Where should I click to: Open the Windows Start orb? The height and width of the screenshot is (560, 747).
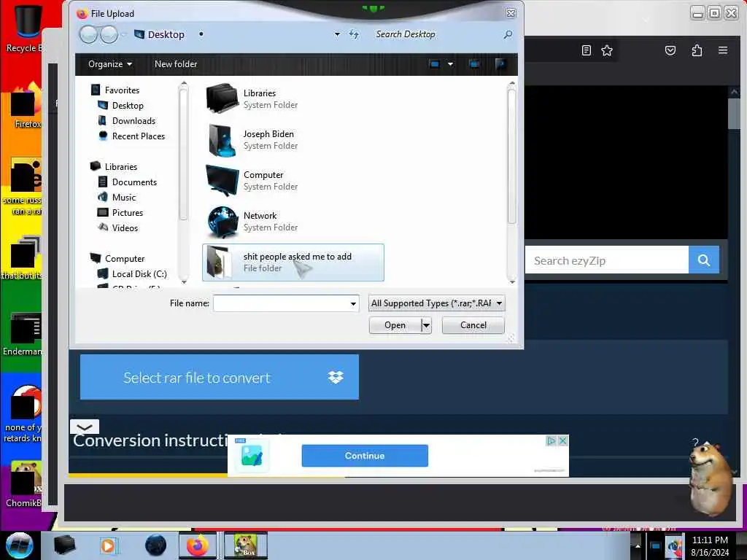pyautogui.click(x=20, y=545)
